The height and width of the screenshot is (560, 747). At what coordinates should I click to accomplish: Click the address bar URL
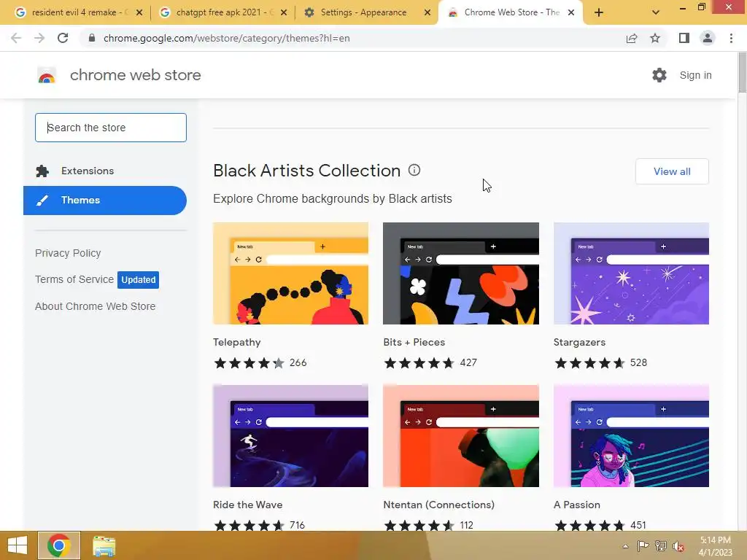coord(227,38)
